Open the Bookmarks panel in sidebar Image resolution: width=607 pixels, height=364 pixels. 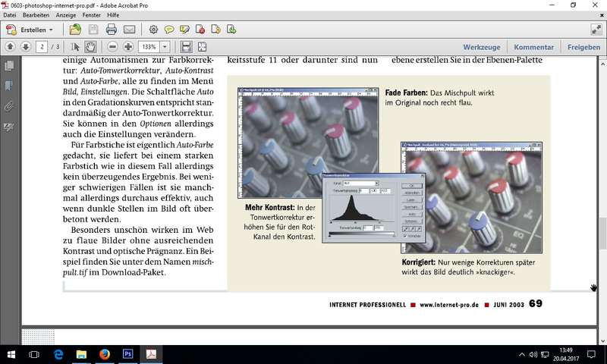(9, 86)
